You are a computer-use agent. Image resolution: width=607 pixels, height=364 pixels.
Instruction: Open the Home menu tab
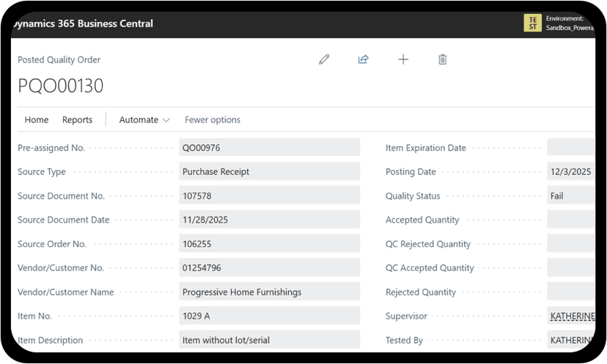[x=37, y=119]
